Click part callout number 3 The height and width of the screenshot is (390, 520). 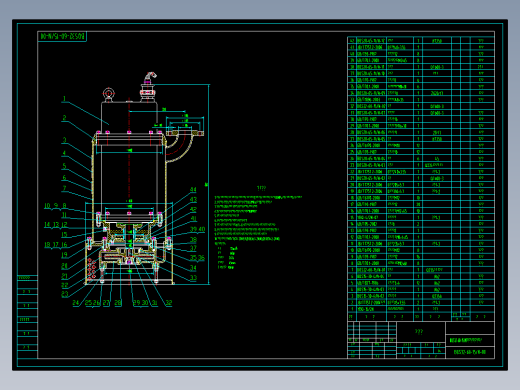click(x=64, y=140)
